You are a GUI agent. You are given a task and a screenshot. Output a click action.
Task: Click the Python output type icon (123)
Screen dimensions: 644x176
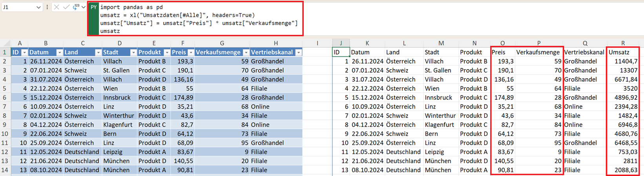tap(75, 7)
